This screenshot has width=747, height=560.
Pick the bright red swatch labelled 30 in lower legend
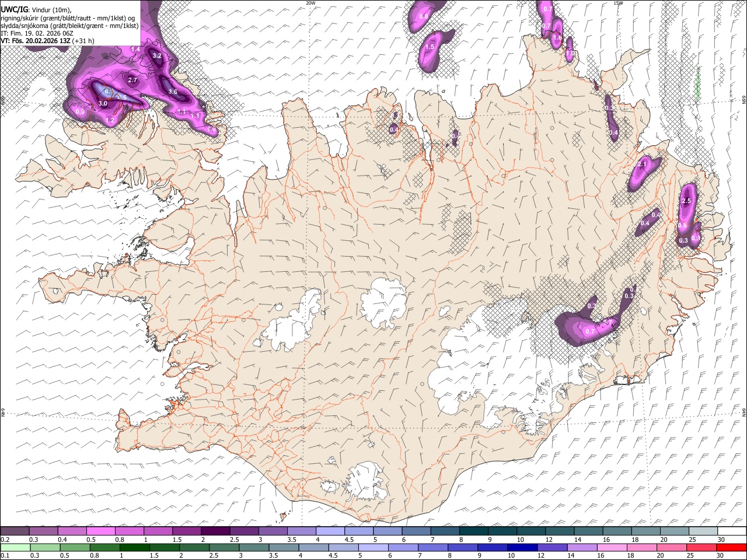point(731,547)
